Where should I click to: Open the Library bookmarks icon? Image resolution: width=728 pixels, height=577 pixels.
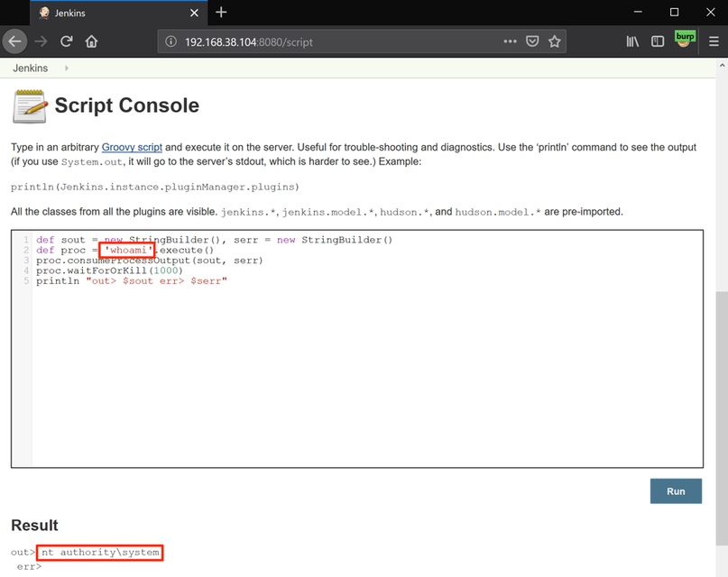632,41
